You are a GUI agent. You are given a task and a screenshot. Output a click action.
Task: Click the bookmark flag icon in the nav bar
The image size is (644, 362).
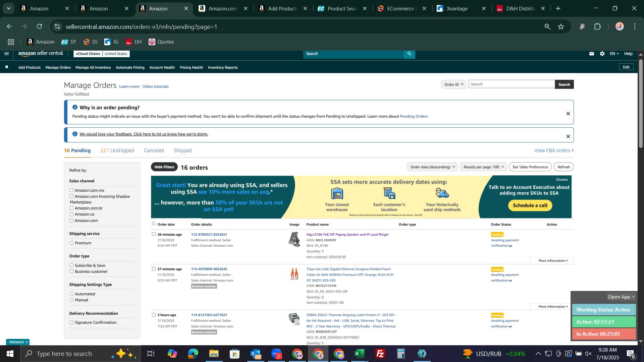pos(7,67)
